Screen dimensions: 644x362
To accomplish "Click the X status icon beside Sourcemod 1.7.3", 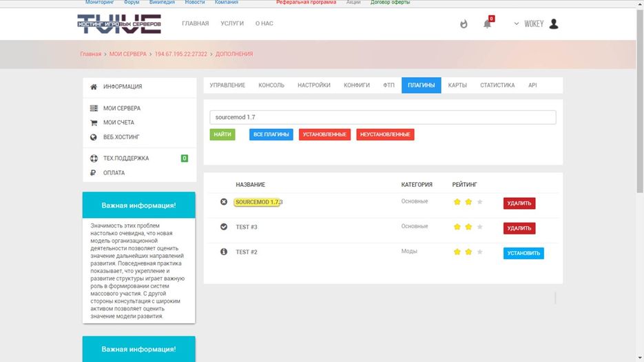I will tap(224, 201).
